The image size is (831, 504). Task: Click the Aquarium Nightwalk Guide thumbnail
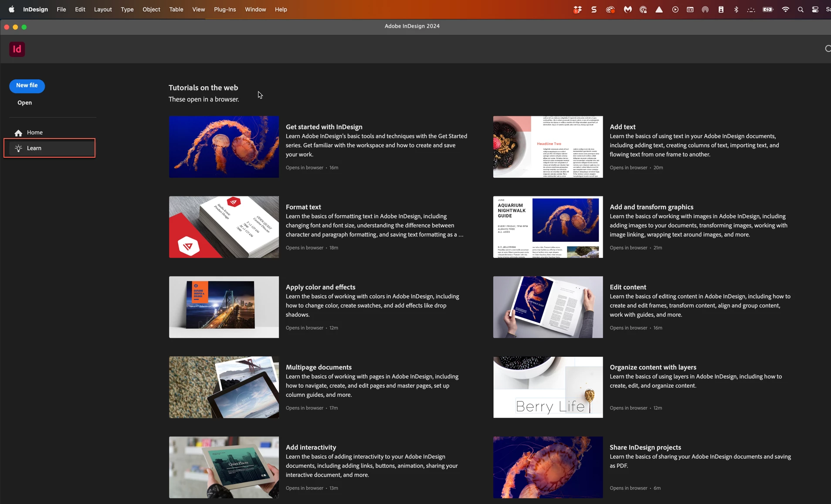548,227
